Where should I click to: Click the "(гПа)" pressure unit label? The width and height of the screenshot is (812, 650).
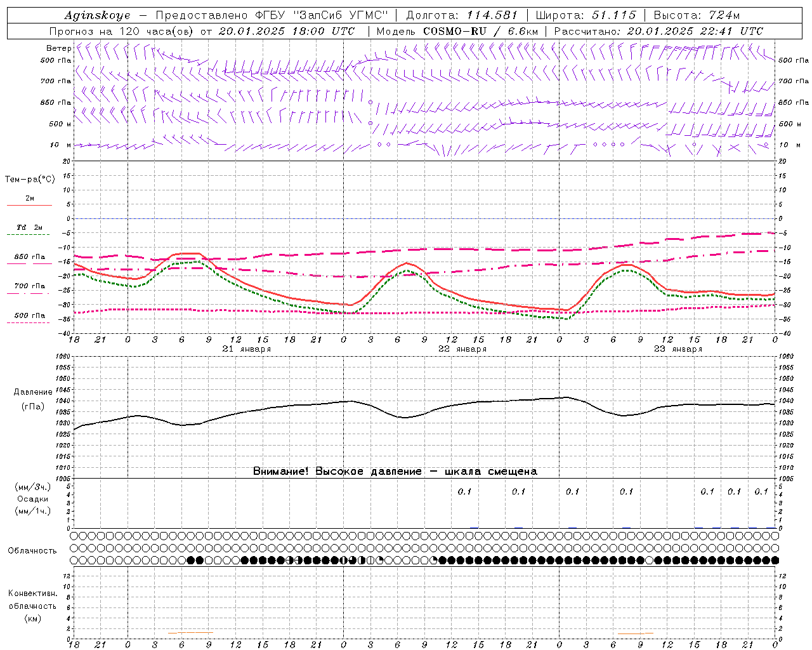[x=32, y=407]
